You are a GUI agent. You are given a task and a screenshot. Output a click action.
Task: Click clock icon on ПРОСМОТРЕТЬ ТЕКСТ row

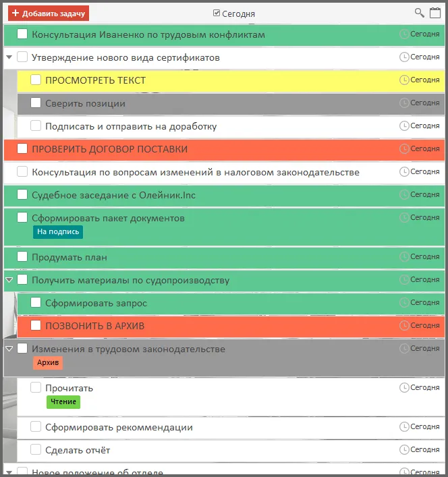point(404,80)
